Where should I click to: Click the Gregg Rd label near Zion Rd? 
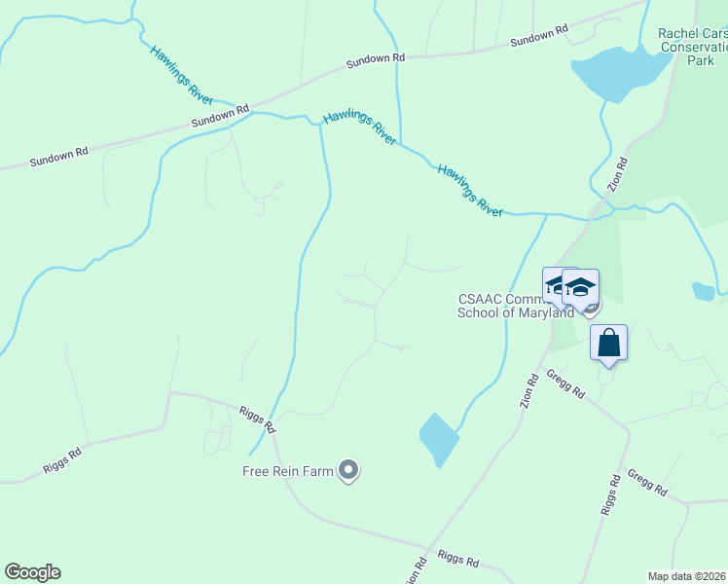[565, 383]
